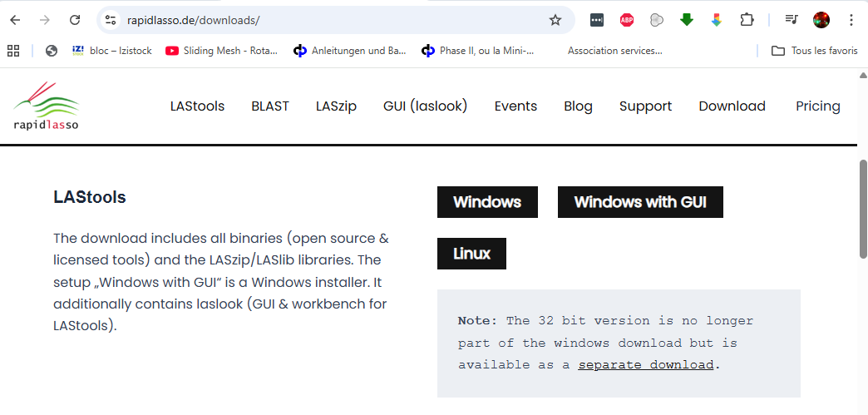Screen dimensions: 868x415
Task: Download the Windows version
Action: (x=487, y=202)
